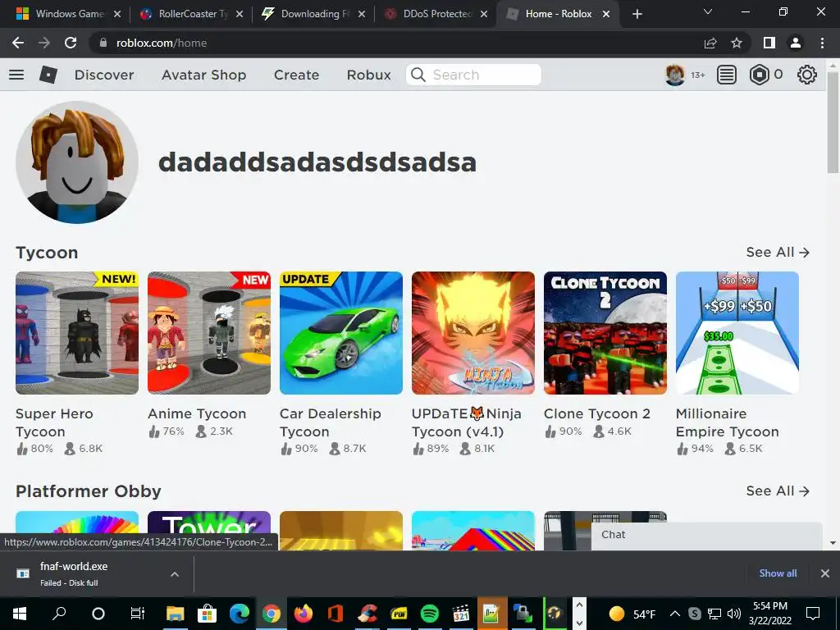Click the avatar headshot in navbar
This screenshot has width=840, height=630.
click(x=674, y=75)
